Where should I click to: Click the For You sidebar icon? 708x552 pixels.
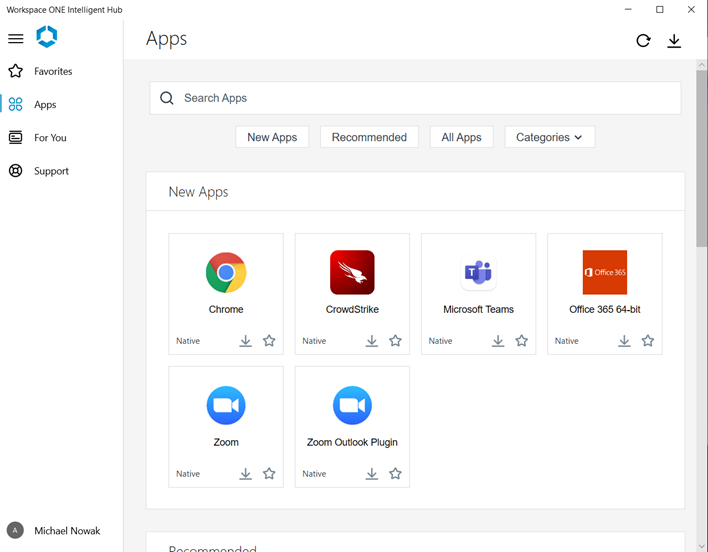(15, 137)
